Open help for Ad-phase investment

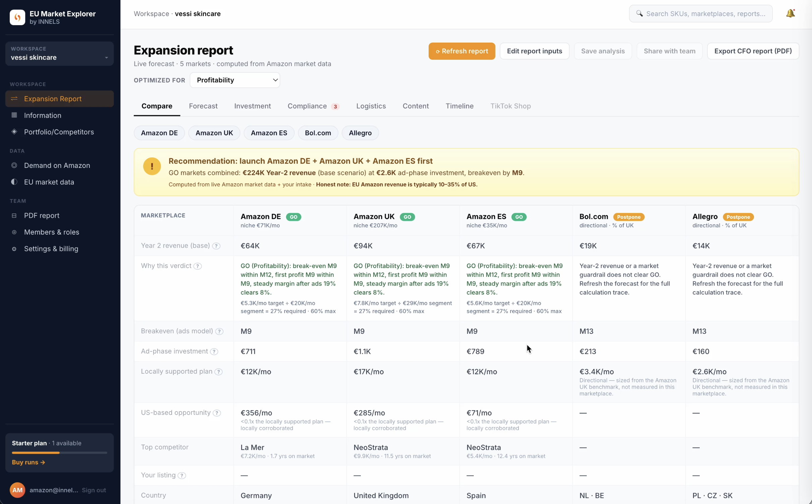(x=214, y=352)
